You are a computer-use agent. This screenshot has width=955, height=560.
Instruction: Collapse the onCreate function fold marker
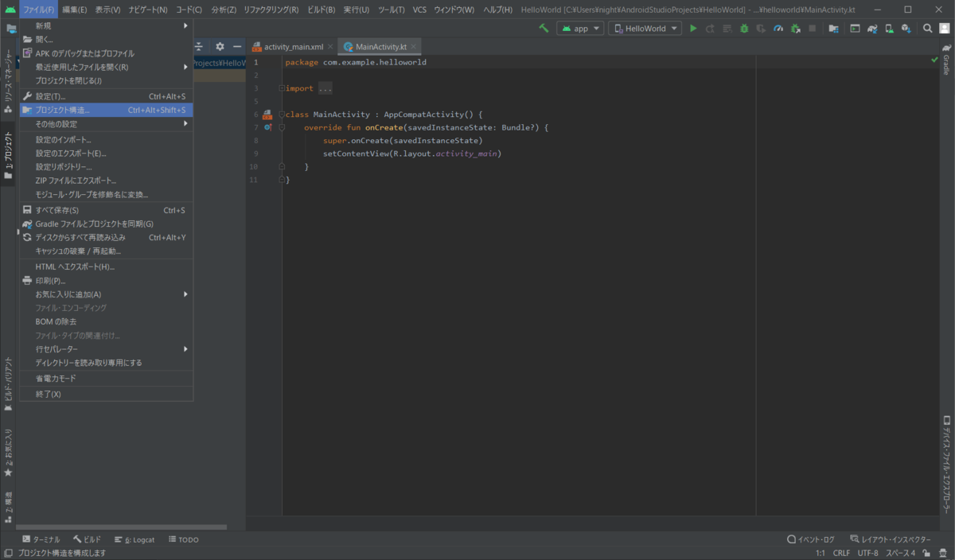[x=282, y=127]
